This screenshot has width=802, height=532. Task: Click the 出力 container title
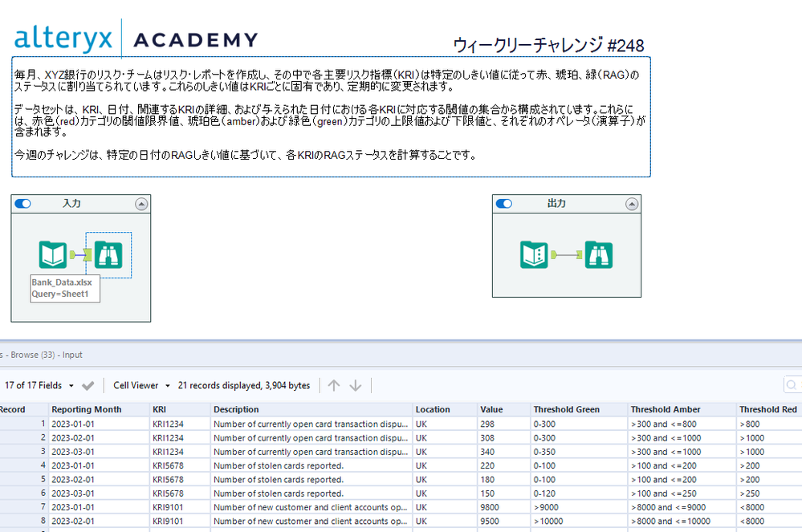(556, 203)
